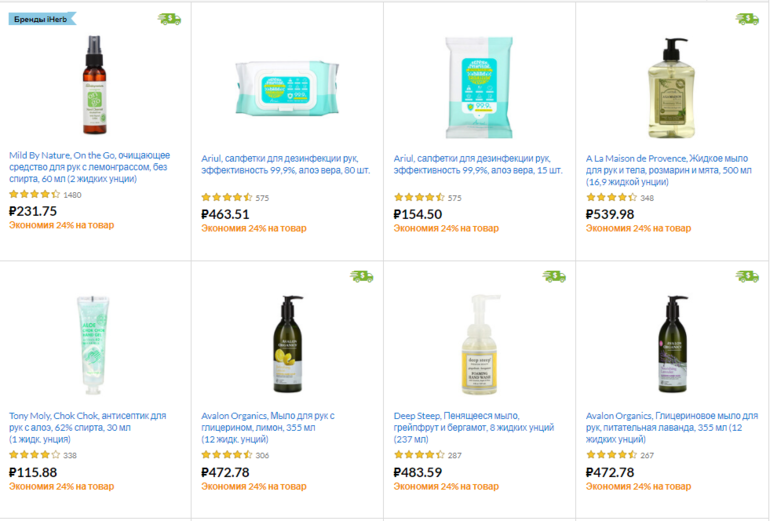Open the Ariul 80 шт. wipes product link

pyautogui.click(x=280, y=165)
